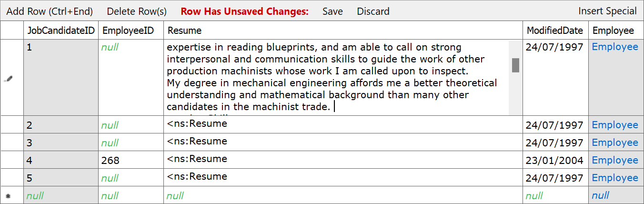Click the Resume column header

343,31
